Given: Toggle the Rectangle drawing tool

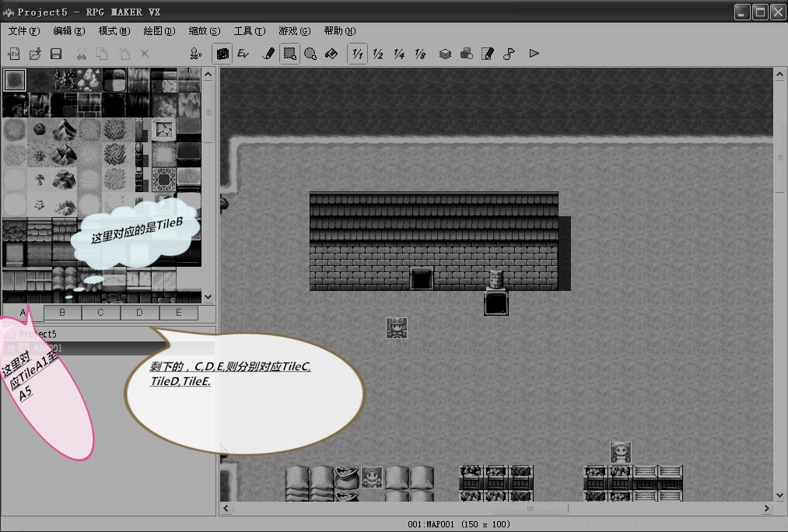Looking at the screenshot, I should click(x=289, y=54).
